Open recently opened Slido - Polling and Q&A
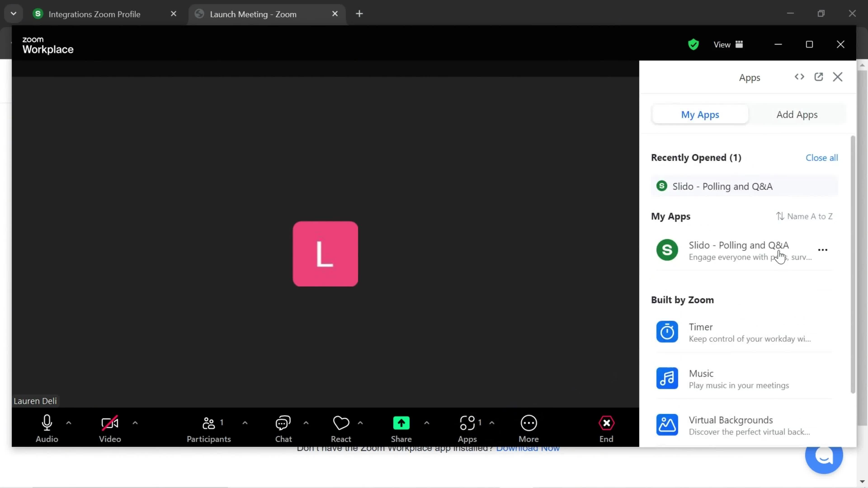The height and width of the screenshot is (488, 868). click(x=744, y=186)
